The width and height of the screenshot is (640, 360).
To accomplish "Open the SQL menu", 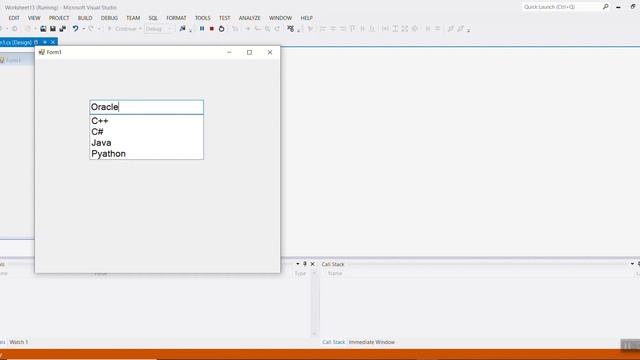I will click(x=153, y=18).
